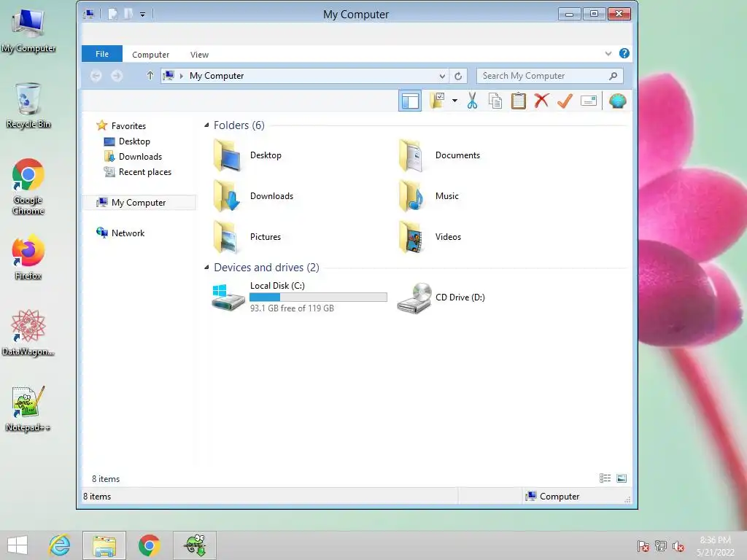Select the Desktop folder icon

tap(227, 155)
